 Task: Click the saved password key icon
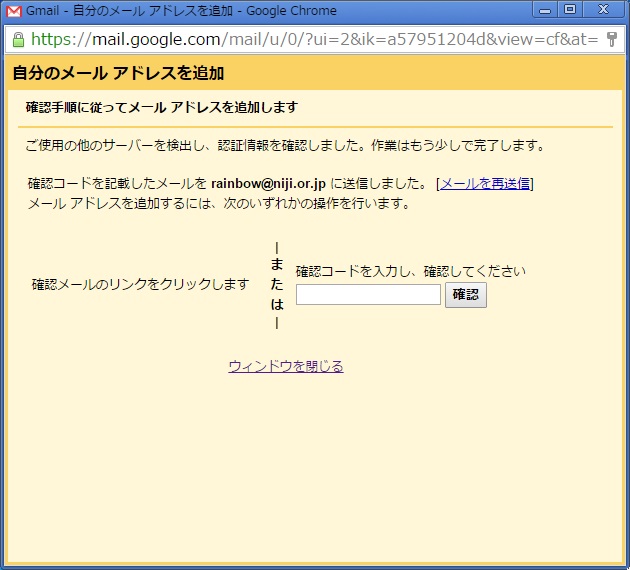coord(612,39)
